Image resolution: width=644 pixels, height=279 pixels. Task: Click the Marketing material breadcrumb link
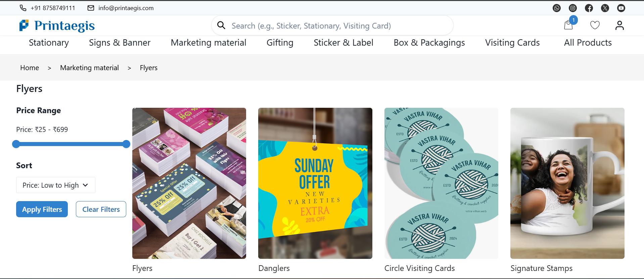[89, 68]
